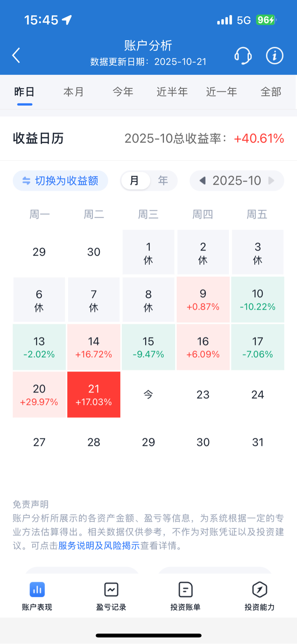Select 全部 time range tab
297x644 pixels.
[271, 92]
